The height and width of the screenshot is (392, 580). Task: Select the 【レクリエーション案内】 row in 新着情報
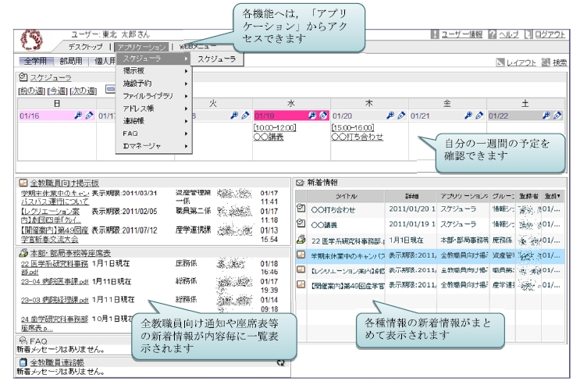click(430, 270)
